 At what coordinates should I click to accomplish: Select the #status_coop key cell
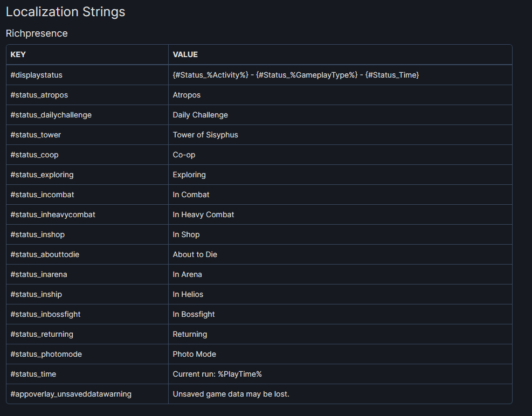point(34,155)
